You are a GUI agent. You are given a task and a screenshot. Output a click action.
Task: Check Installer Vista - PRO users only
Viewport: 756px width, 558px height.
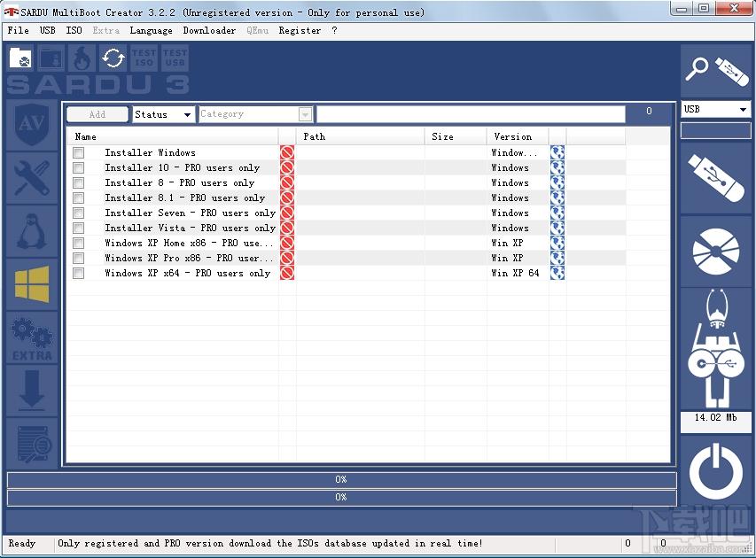click(x=79, y=228)
